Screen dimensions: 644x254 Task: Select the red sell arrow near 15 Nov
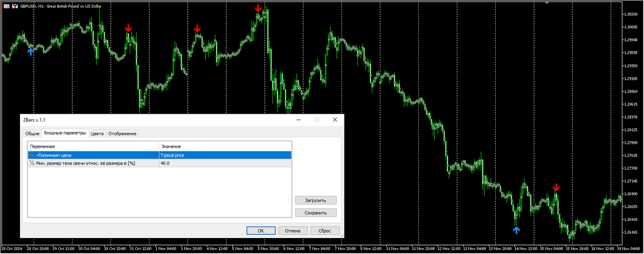coord(557,188)
